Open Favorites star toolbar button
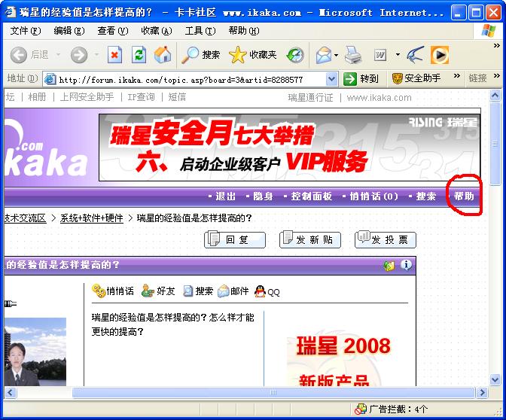Image resolution: width=506 pixels, height=420 pixels. (x=253, y=55)
